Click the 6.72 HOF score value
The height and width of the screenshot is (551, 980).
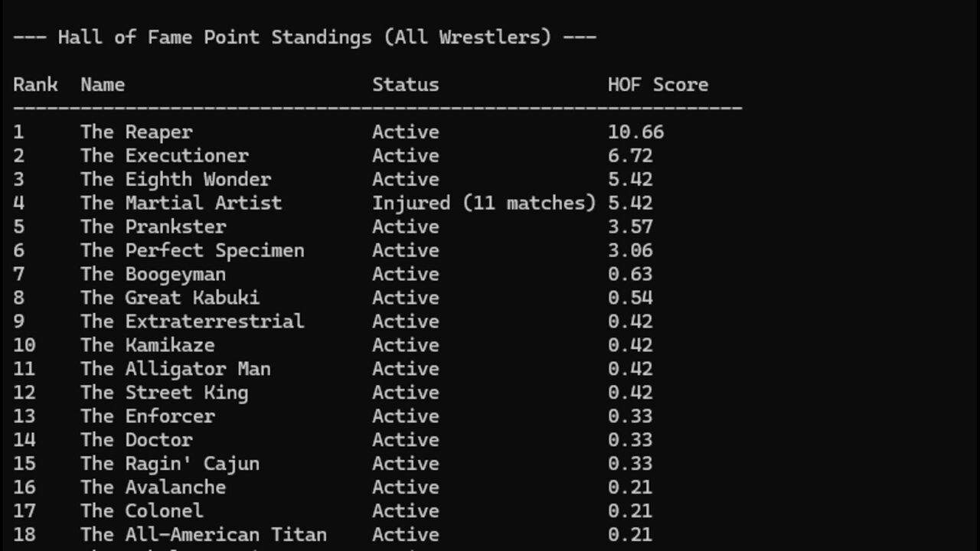pos(630,155)
